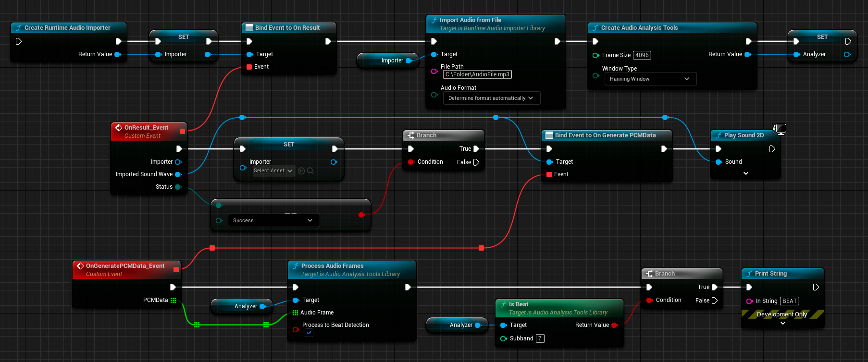Click the Imported Sound Wave output pin
Screen dimensions: 868x362
[x=178, y=174]
